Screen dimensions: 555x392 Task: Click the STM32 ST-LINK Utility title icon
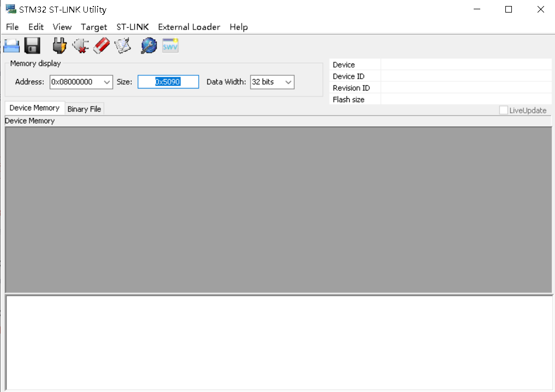point(11,9)
